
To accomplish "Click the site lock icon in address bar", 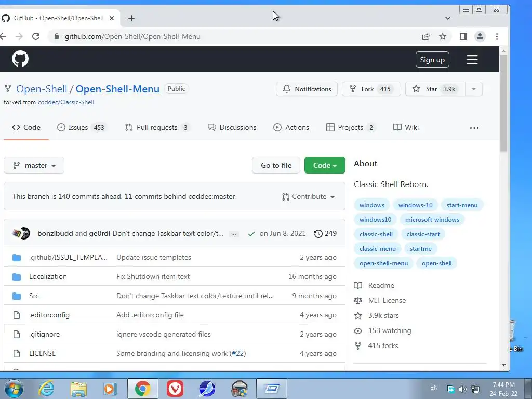I will pos(56,36).
